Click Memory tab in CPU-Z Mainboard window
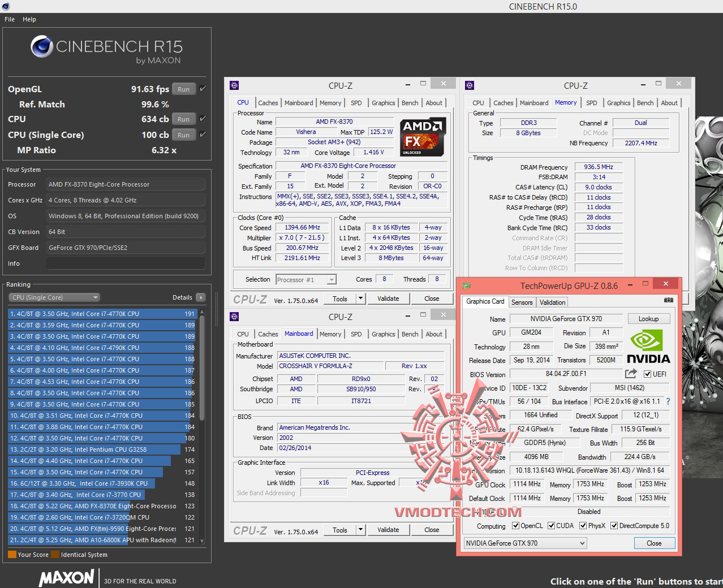Viewport: 723px width, 588px height. [x=330, y=334]
